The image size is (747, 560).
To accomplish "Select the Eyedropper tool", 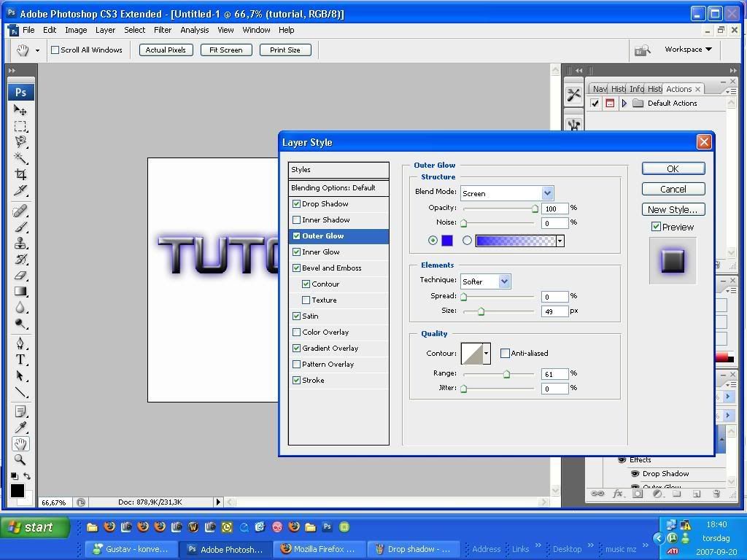I will [x=20, y=427].
